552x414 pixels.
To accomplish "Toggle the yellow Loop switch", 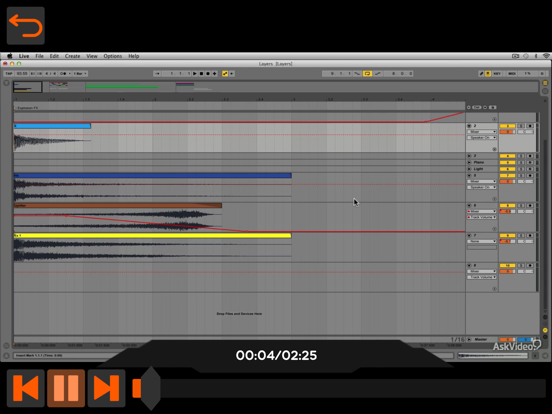I will (367, 74).
